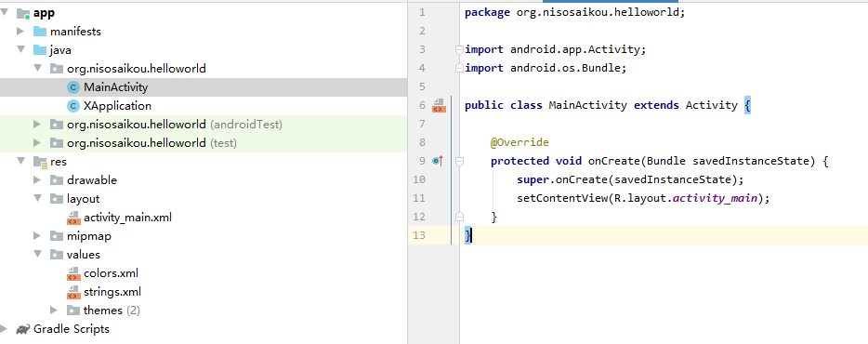Select MainActivity in the project tree
Viewport: 868px width, 344px height.
click(x=115, y=87)
